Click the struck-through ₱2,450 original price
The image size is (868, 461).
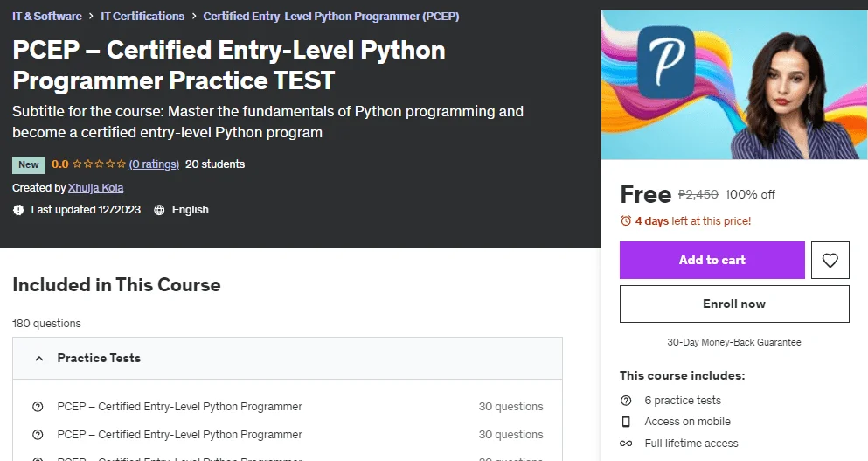pyautogui.click(x=698, y=194)
